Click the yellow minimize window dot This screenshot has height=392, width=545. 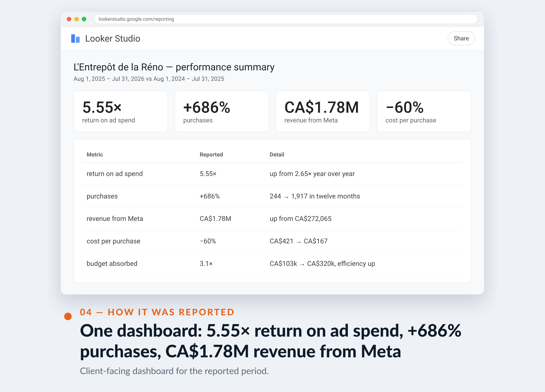pyautogui.click(x=76, y=19)
